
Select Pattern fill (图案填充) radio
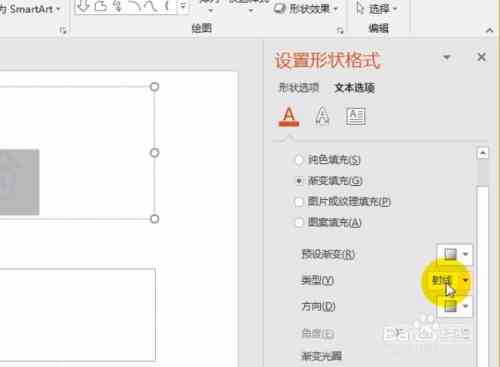(299, 222)
